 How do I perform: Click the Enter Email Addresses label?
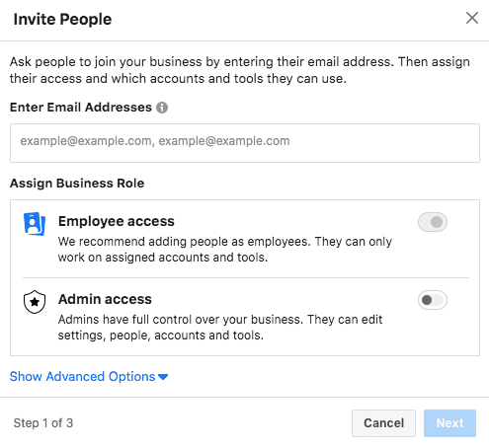pos(81,108)
